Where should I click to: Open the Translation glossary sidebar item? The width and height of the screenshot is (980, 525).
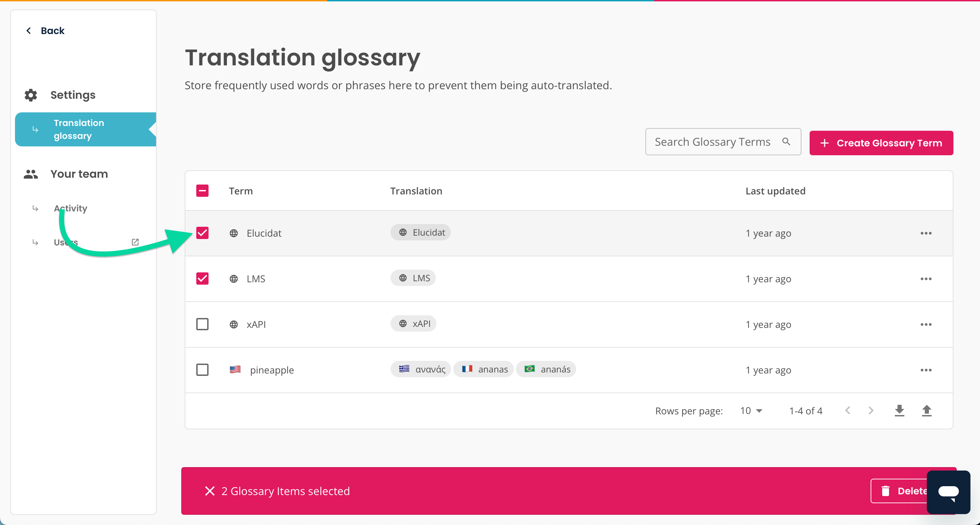(86, 129)
